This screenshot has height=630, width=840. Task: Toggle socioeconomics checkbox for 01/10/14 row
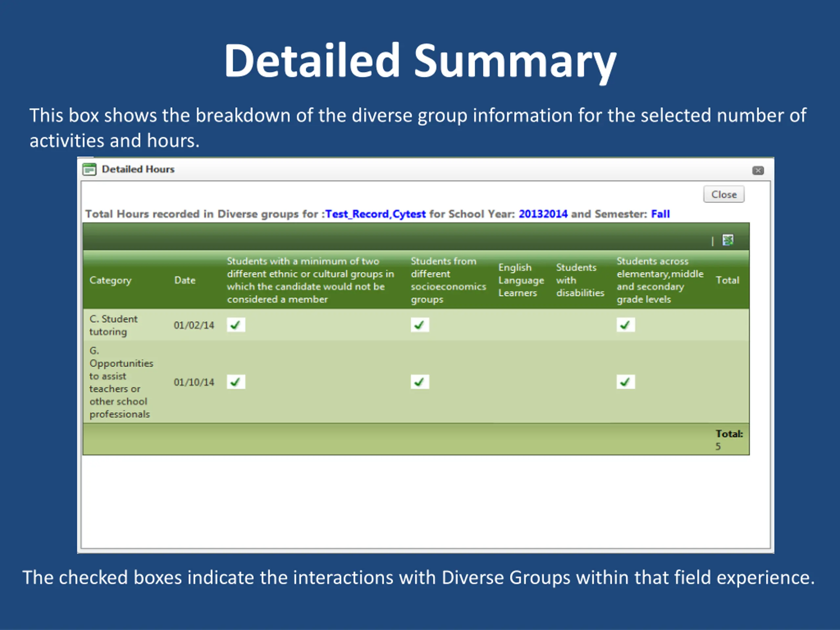click(420, 382)
